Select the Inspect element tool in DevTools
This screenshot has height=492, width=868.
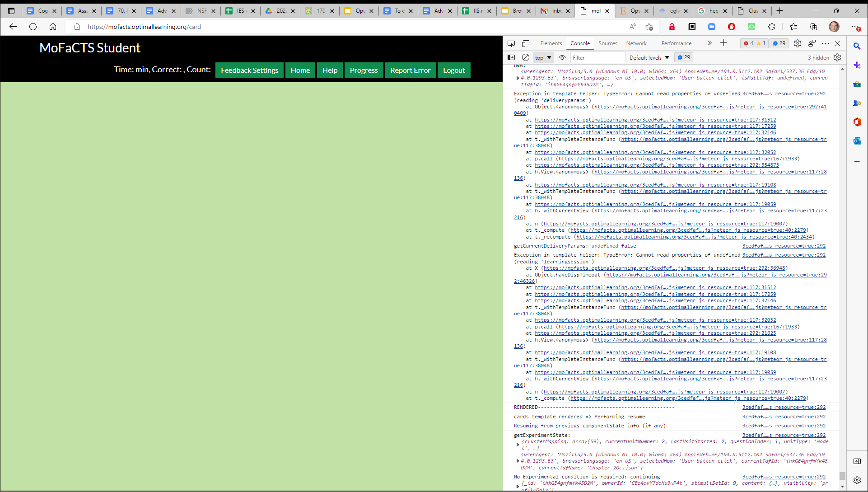[511, 43]
